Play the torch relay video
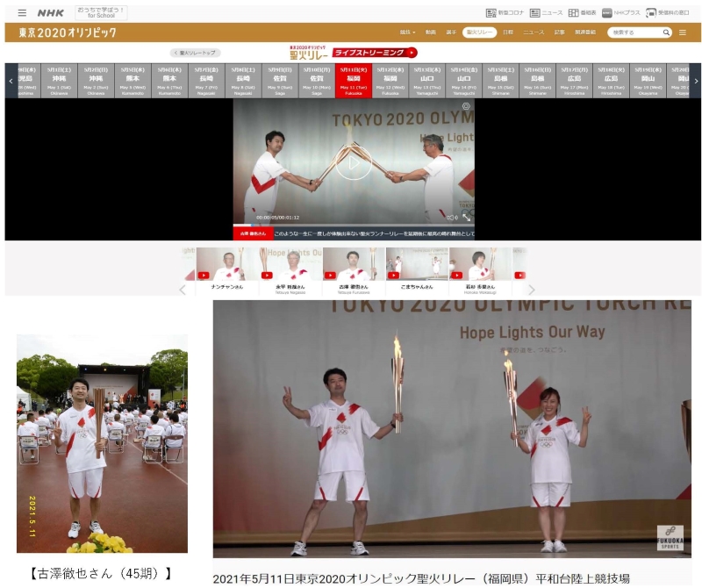702x588 pixels. pyautogui.click(x=354, y=162)
